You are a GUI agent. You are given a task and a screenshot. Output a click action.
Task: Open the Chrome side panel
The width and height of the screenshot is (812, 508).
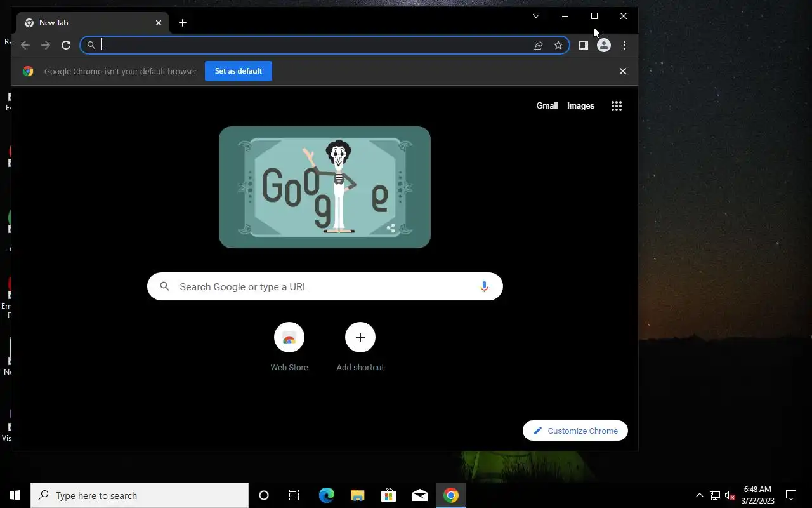[x=584, y=45]
